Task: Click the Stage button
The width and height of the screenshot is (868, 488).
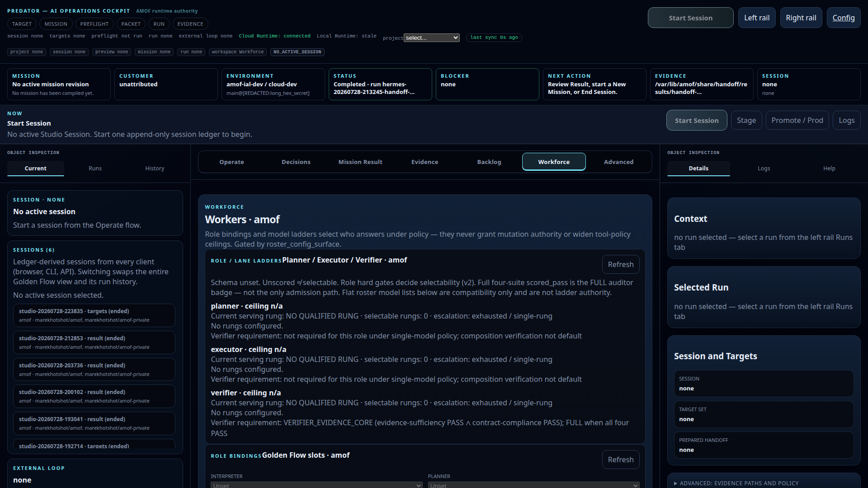Action: (x=746, y=120)
